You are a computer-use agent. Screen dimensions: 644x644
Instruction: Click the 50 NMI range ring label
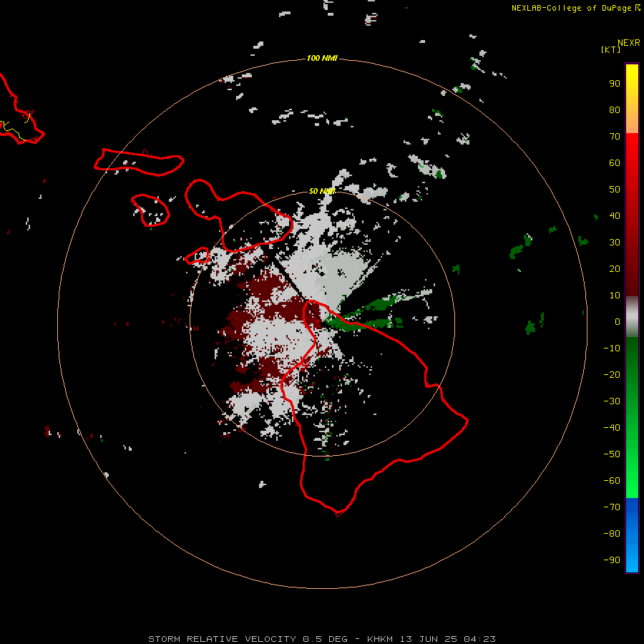pos(322,191)
